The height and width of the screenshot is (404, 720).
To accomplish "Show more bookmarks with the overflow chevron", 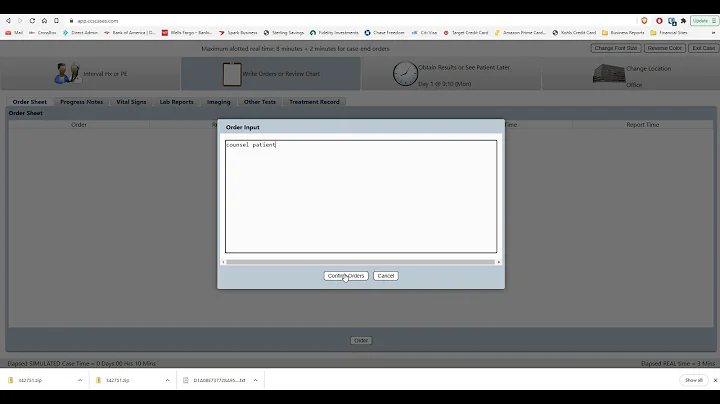I will (713, 33).
